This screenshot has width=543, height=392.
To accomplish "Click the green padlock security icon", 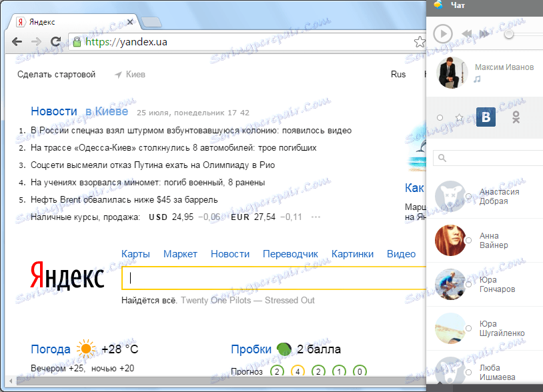I will pyautogui.click(x=77, y=42).
